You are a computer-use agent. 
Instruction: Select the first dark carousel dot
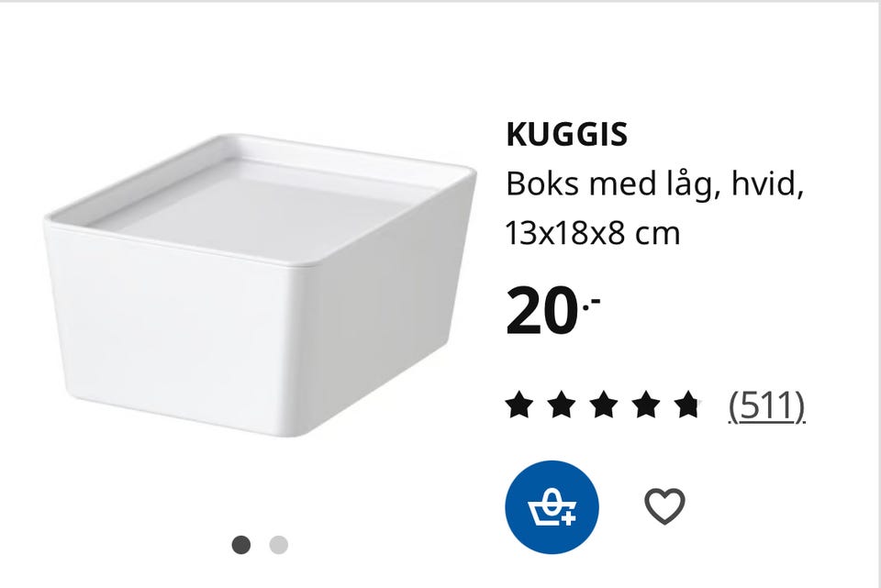tap(241, 545)
